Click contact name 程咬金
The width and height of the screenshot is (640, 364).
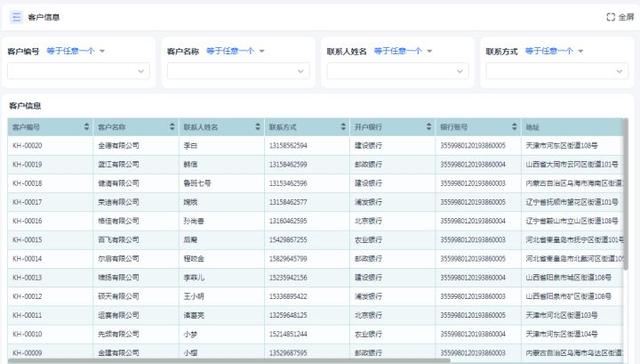[194, 259]
